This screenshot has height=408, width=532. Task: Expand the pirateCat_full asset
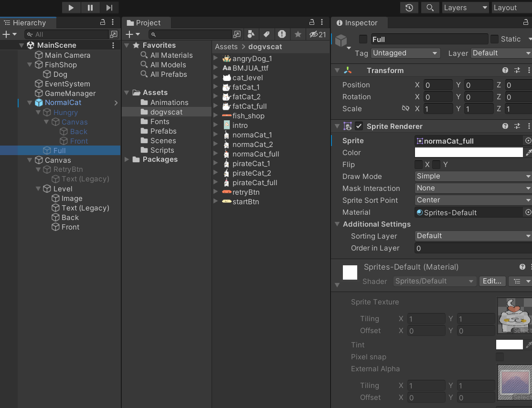(x=215, y=182)
